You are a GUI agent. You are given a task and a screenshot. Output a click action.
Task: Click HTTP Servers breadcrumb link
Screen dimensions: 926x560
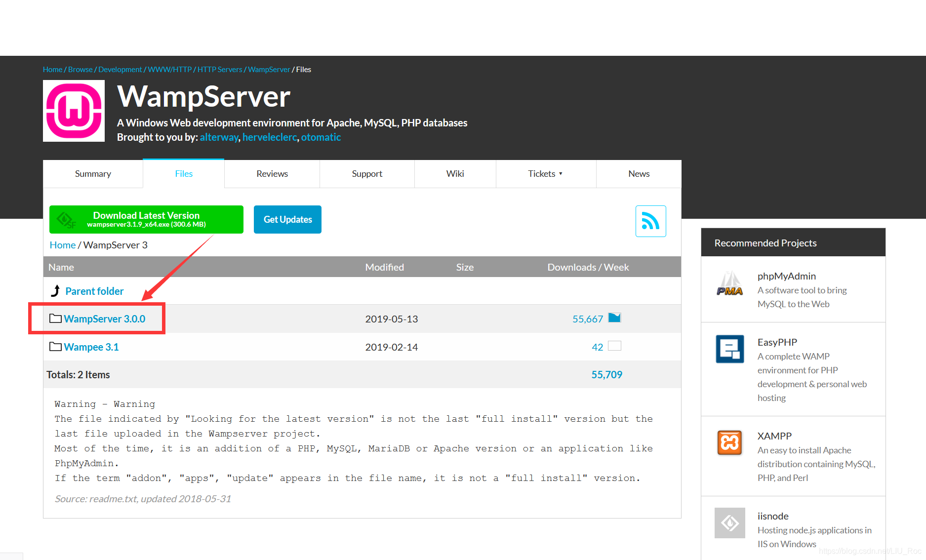click(x=220, y=70)
